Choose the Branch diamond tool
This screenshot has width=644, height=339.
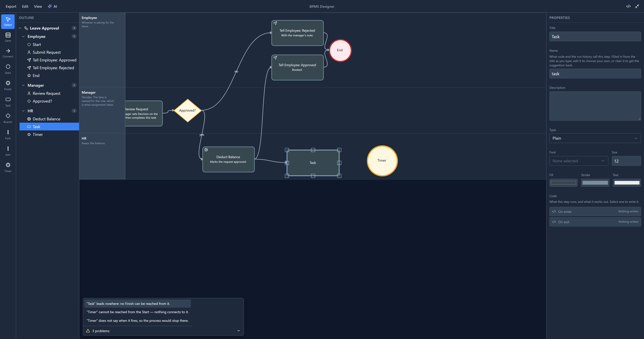[8, 118]
